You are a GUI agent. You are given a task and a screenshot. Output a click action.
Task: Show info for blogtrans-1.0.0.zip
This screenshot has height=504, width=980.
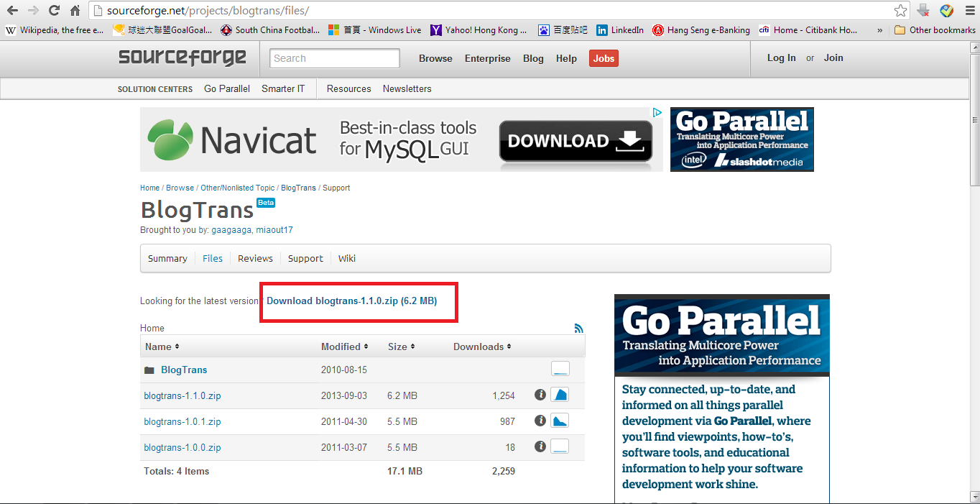coord(540,446)
